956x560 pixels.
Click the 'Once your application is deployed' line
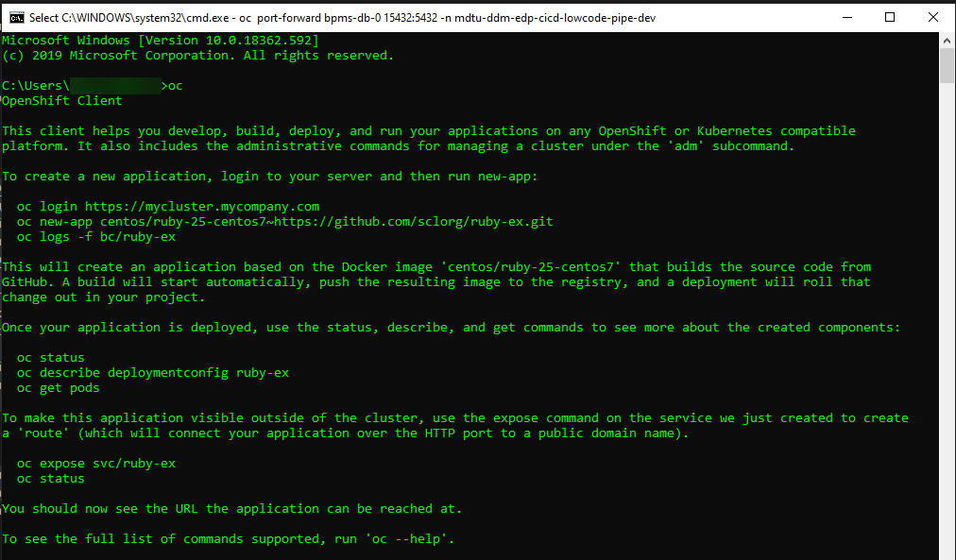pos(452,328)
